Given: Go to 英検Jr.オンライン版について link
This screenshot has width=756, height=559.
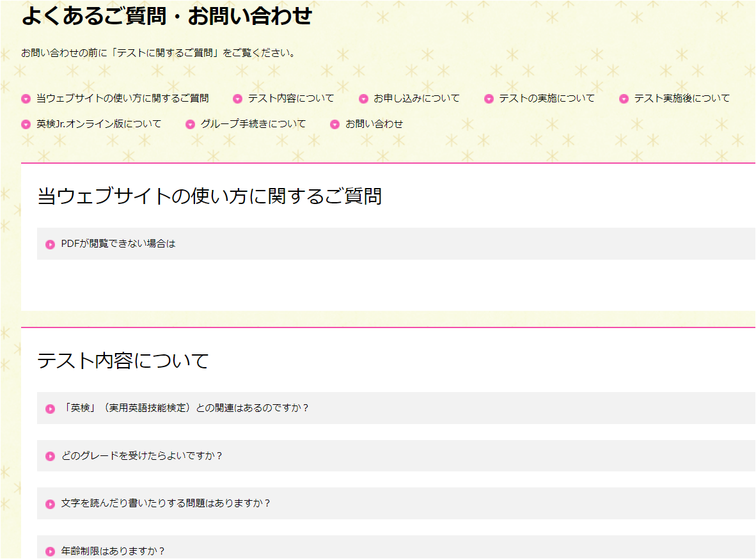Looking at the screenshot, I should (x=99, y=124).
